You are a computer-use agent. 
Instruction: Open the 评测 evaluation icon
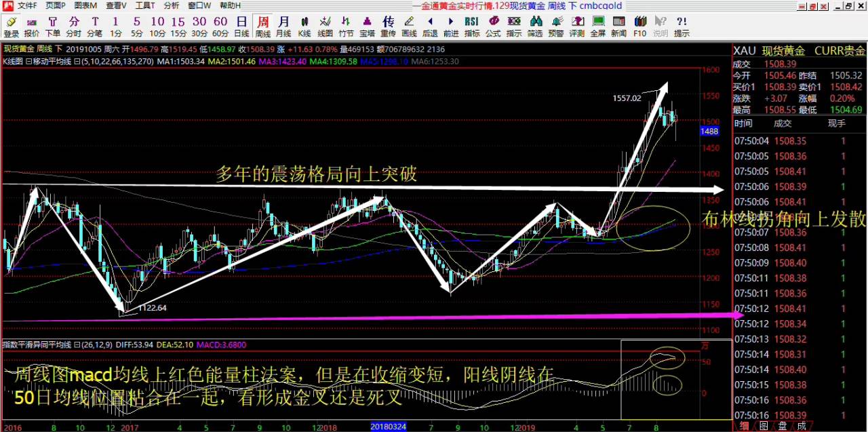point(576,26)
